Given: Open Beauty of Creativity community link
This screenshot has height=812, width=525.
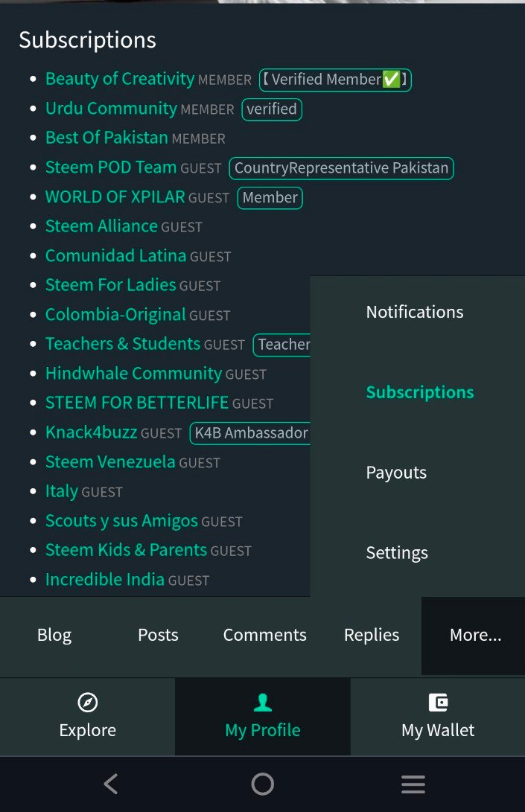Looking at the screenshot, I should point(120,79).
